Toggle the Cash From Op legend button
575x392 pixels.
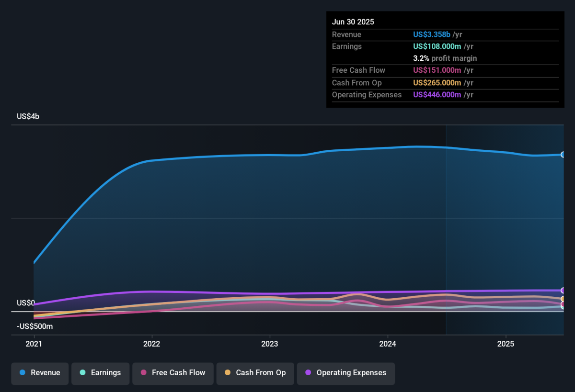pyautogui.click(x=255, y=373)
